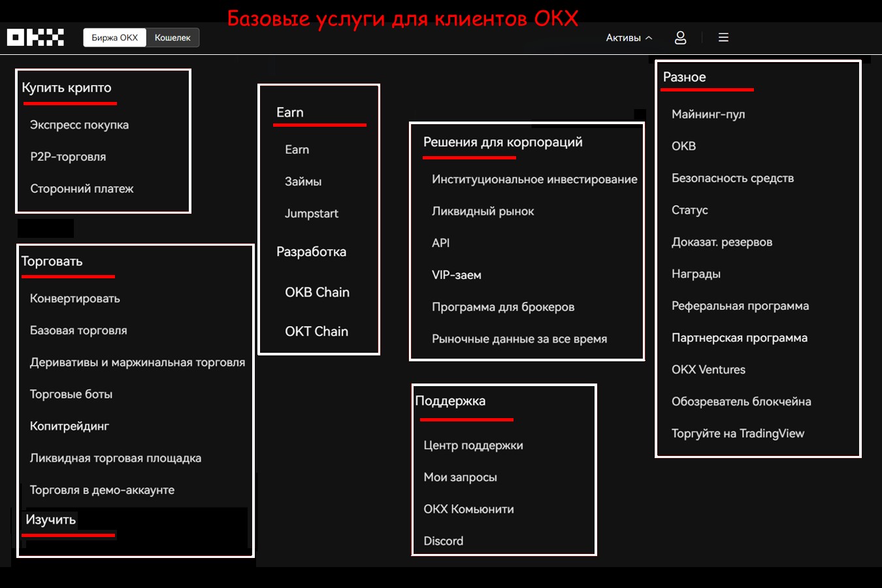Open Партнерская программа
Viewport: 882px width, 588px height.
(740, 338)
